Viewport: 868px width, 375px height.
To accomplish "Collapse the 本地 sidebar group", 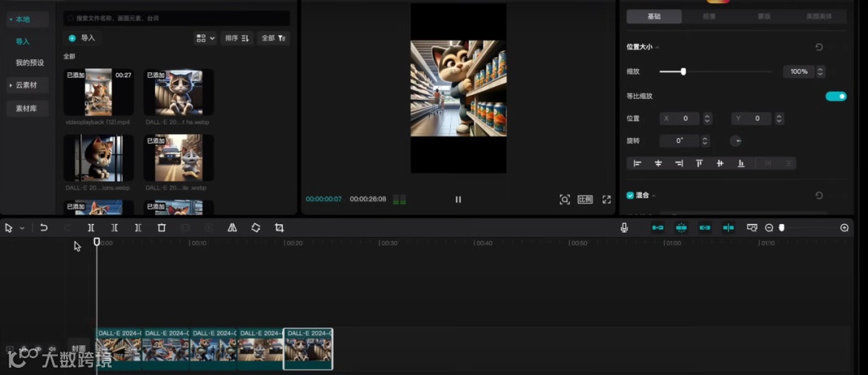I will 10,20.
